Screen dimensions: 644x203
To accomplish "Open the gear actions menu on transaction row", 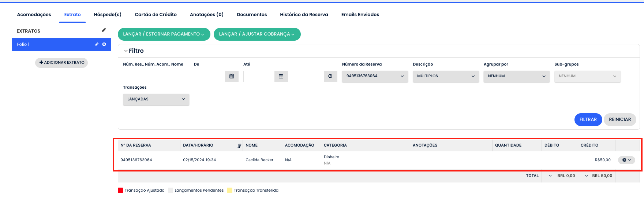I will [x=626, y=160].
